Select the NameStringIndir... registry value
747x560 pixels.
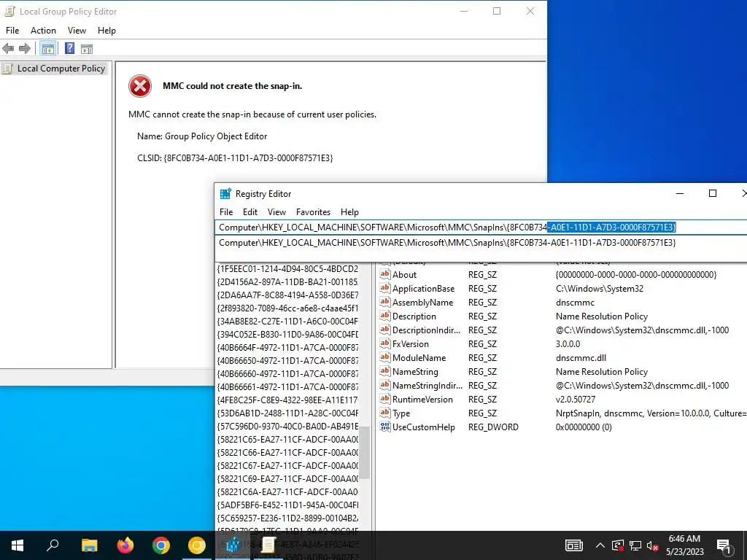click(x=427, y=385)
